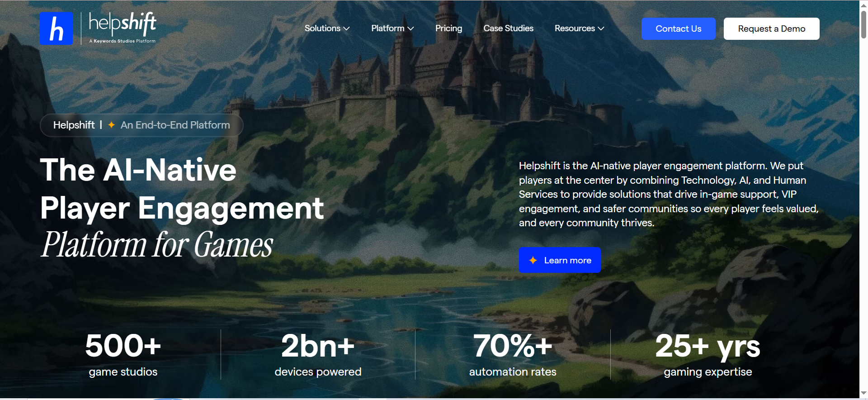The image size is (868, 400).
Task: Click the helpshift wordmark logo
Action: pos(123,24)
